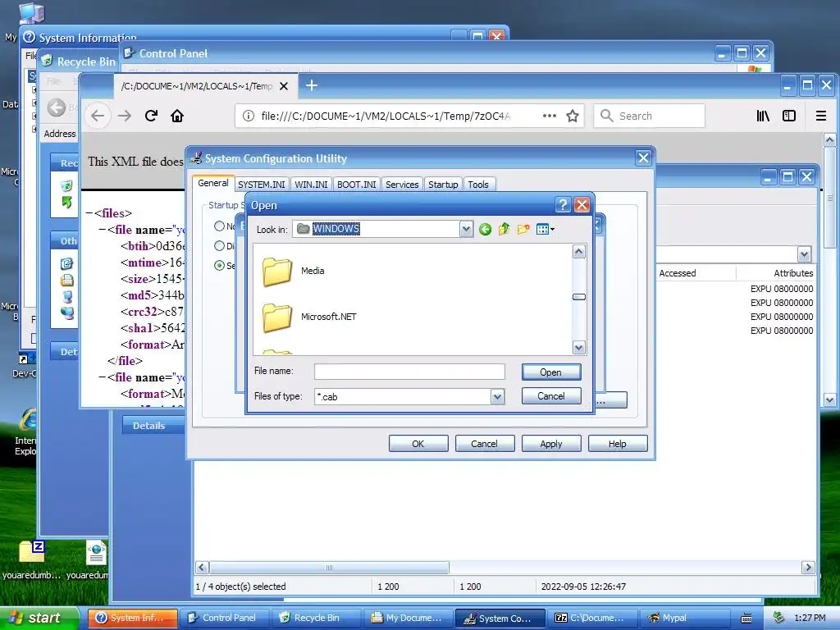Image resolution: width=840 pixels, height=630 pixels.
Task: Click Cancel in System Configuration Utility
Action: (484, 444)
